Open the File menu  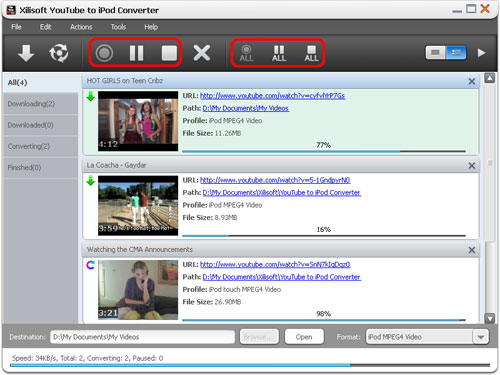[x=16, y=27]
